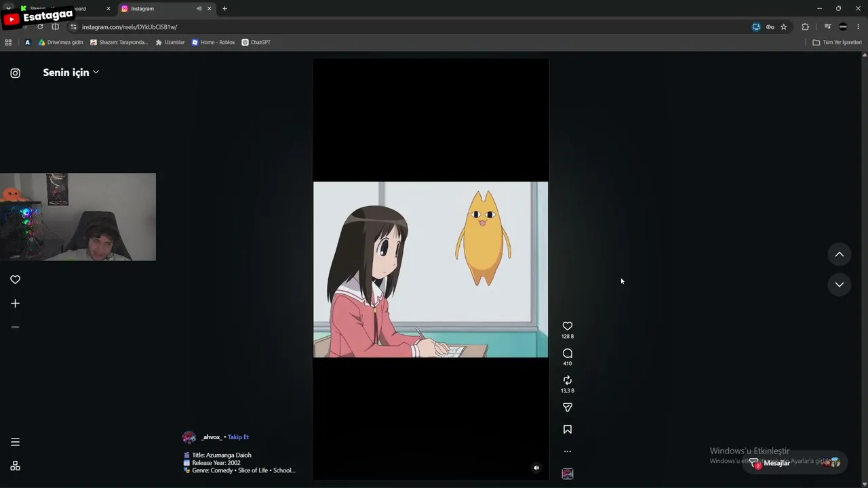Switch to the Instagram browser tab
The width and height of the screenshot is (868, 488).
pyautogui.click(x=166, y=9)
